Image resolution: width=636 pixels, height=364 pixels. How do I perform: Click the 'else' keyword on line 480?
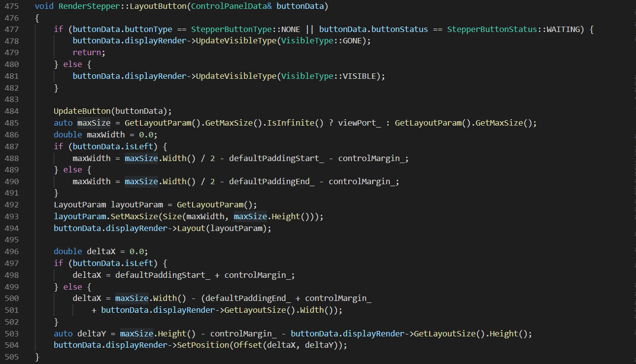[x=73, y=65]
